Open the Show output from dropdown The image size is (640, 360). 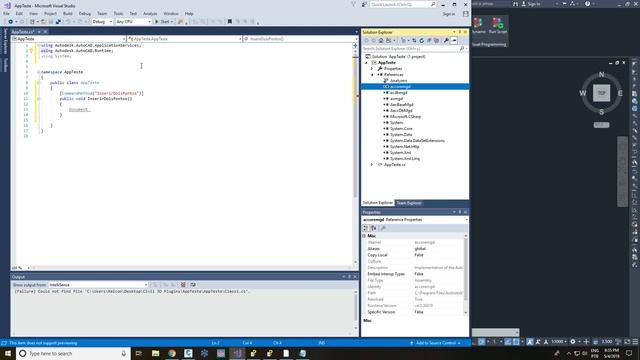point(98,284)
